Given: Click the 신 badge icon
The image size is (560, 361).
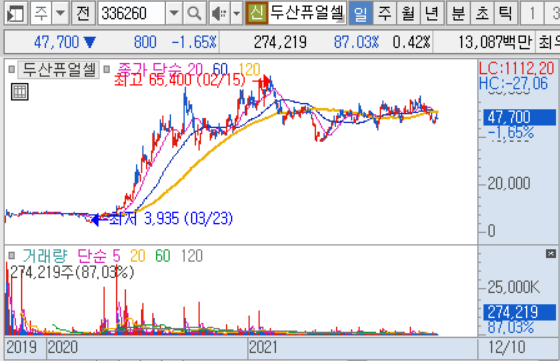Looking at the screenshot, I should (x=257, y=13).
